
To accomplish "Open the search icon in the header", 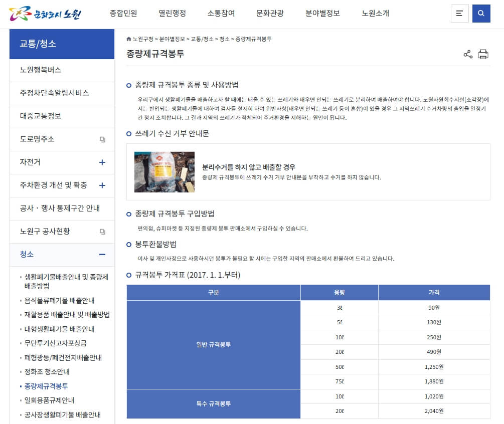I will (481, 14).
